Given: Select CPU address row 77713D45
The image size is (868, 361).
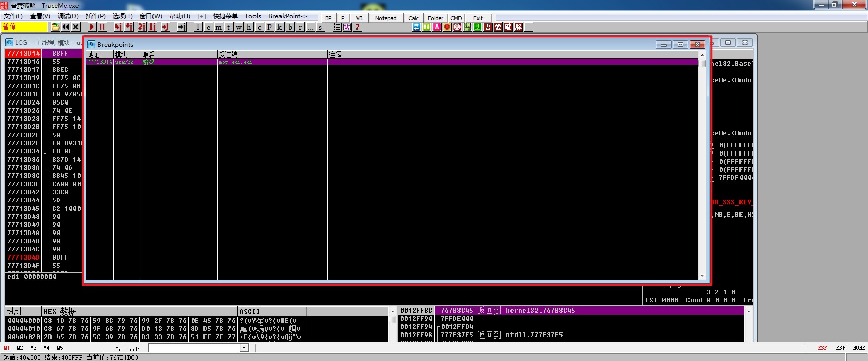Looking at the screenshot, I should point(43,209).
